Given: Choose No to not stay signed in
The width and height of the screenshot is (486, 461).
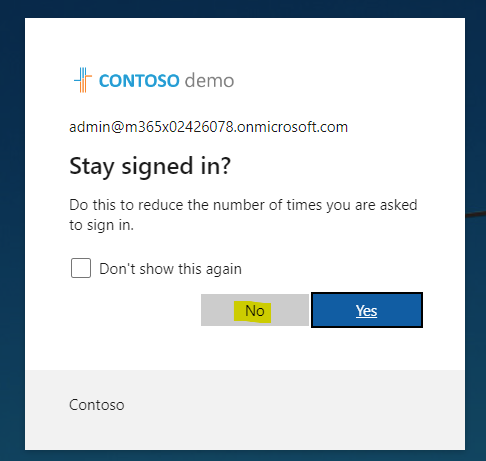Looking at the screenshot, I should (255, 310).
